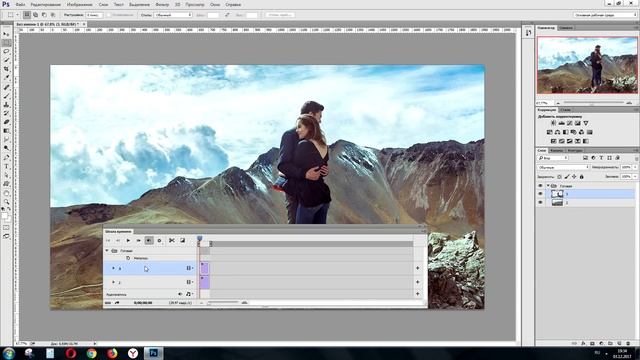Open the blend mode dropdown

pyautogui.click(x=563, y=167)
